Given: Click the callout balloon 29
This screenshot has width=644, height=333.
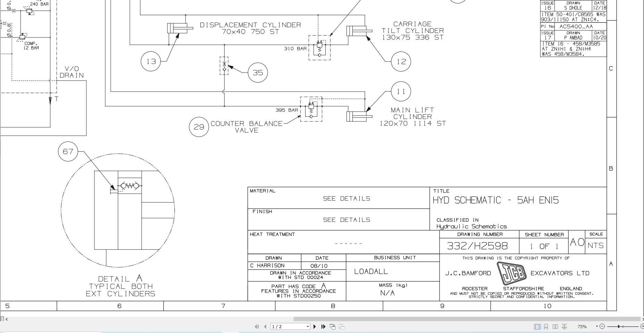Looking at the screenshot, I should point(199,127).
